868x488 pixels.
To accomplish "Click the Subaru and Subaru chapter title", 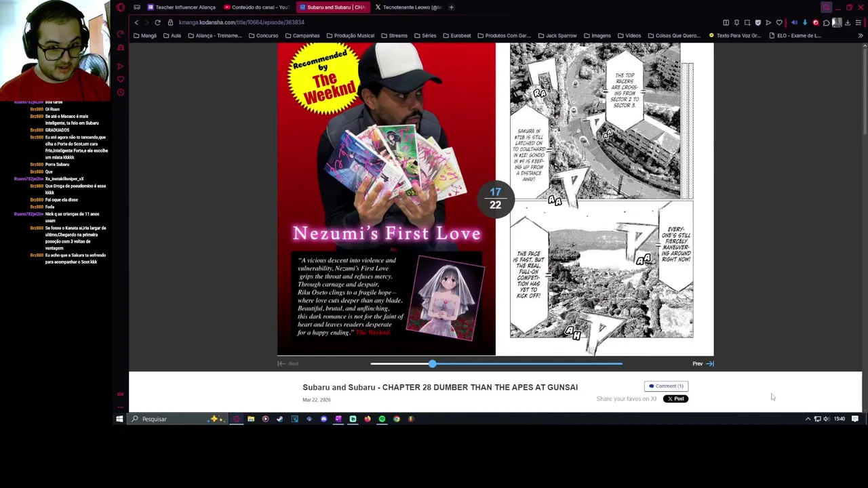I will pos(440,387).
